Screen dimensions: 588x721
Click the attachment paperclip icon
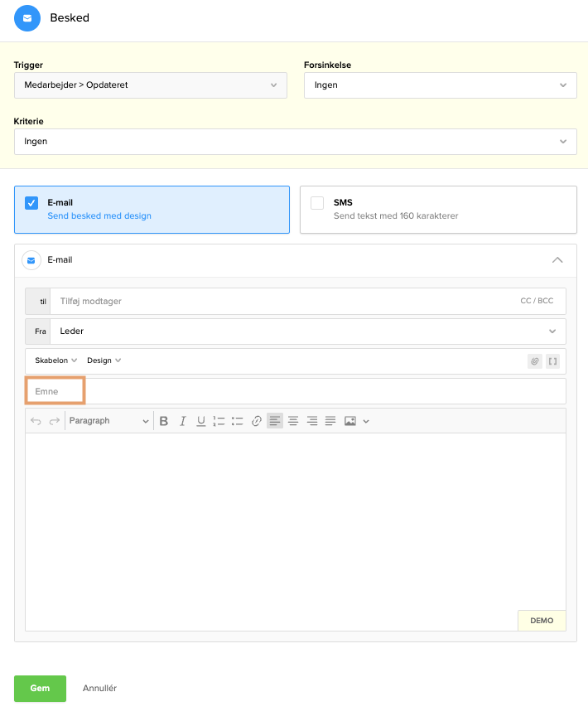[535, 361]
